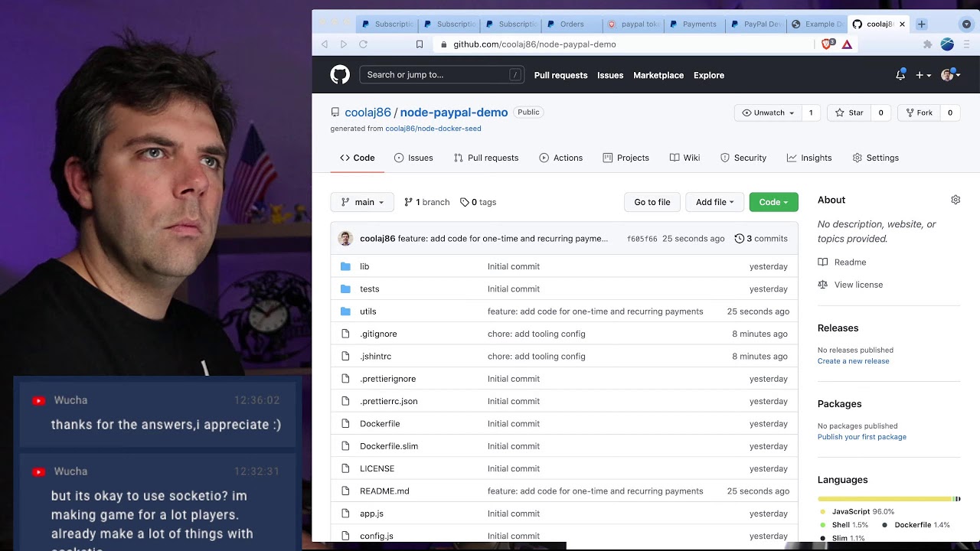
Task: Switch to the Orders browser tab
Action: [x=572, y=24]
